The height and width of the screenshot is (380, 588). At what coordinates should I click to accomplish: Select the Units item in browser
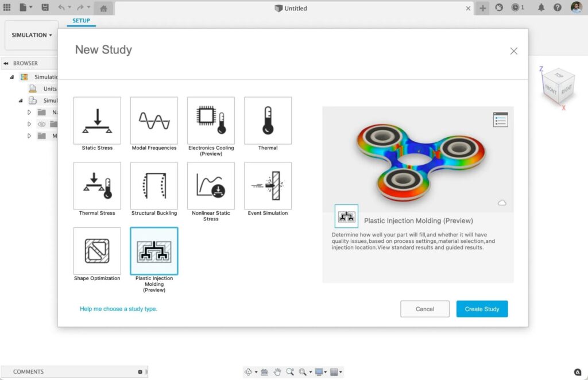tap(50, 89)
